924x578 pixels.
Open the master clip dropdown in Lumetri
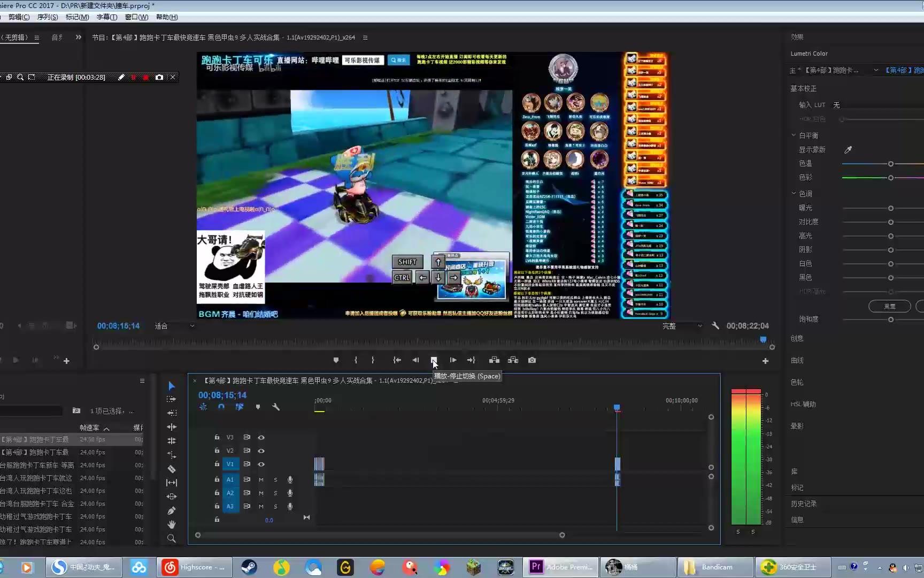coord(876,70)
